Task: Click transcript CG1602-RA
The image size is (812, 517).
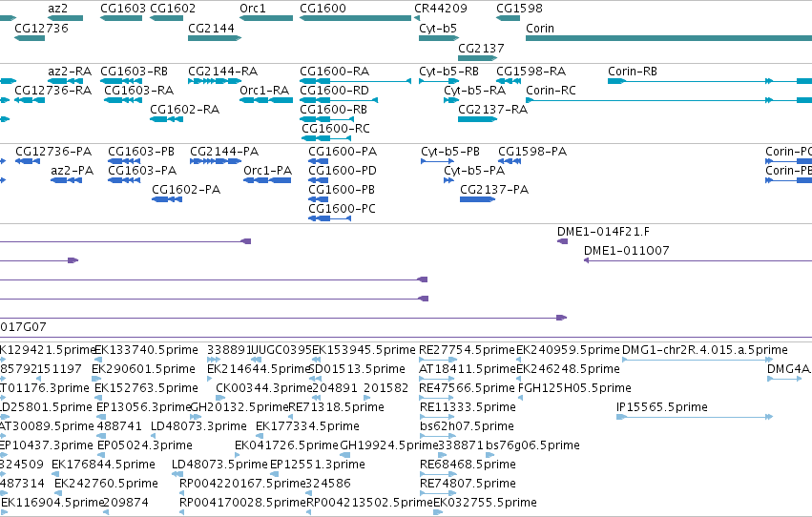Action: pos(166,119)
